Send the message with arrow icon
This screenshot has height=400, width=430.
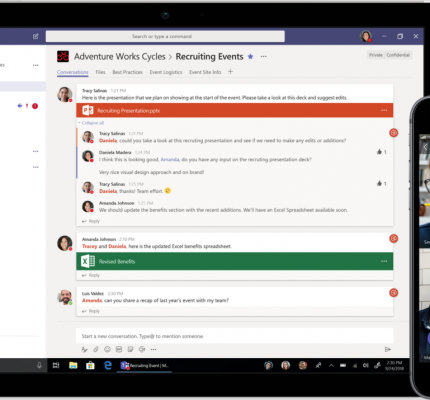point(387,349)
